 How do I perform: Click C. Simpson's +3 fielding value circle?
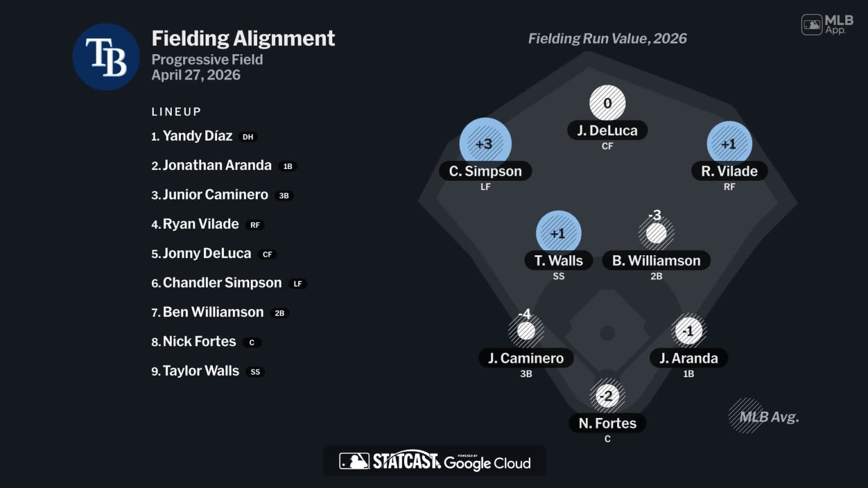pos(485,143)
